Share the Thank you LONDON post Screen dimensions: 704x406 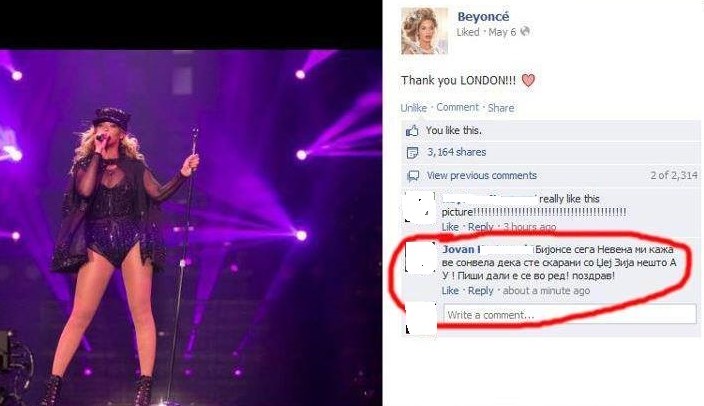(501, 108)
